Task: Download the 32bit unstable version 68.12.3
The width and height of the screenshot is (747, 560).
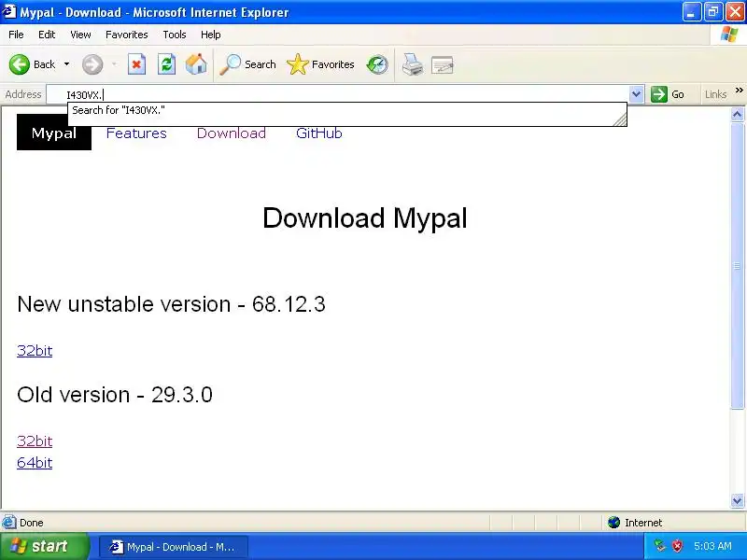Action: [x=35, y=351]
